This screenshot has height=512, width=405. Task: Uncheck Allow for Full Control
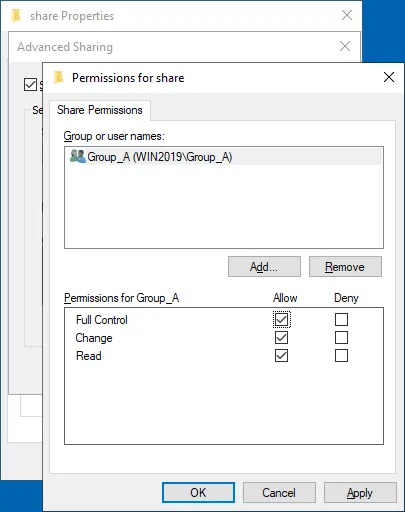pos(282,320)
